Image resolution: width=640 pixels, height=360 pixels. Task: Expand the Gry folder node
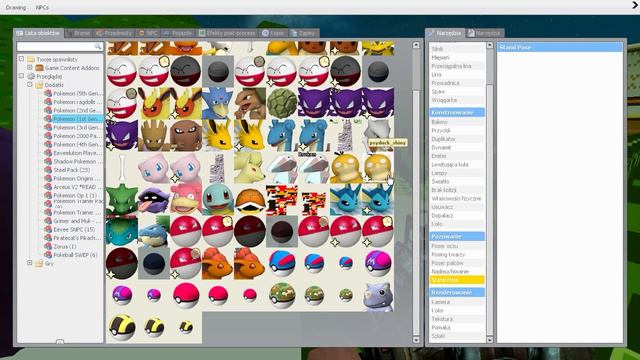pyautogui.click(x=30, y=263)
